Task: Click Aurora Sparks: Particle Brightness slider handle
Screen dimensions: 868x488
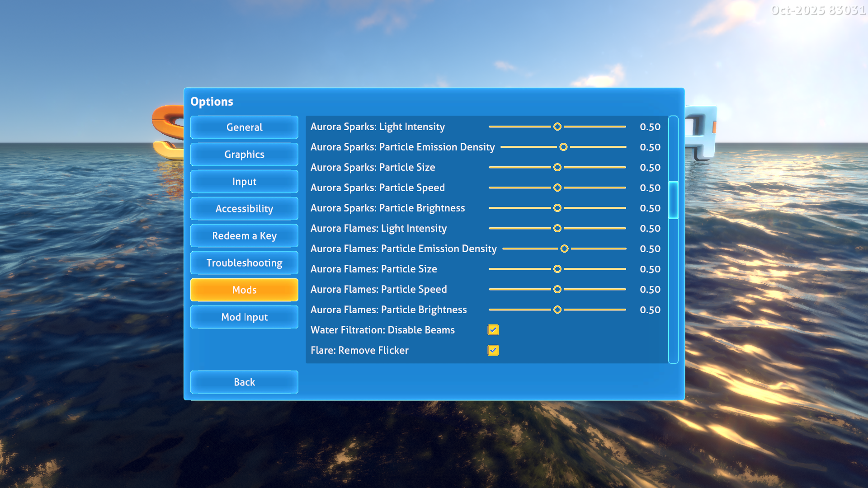Action: (557, 208)
